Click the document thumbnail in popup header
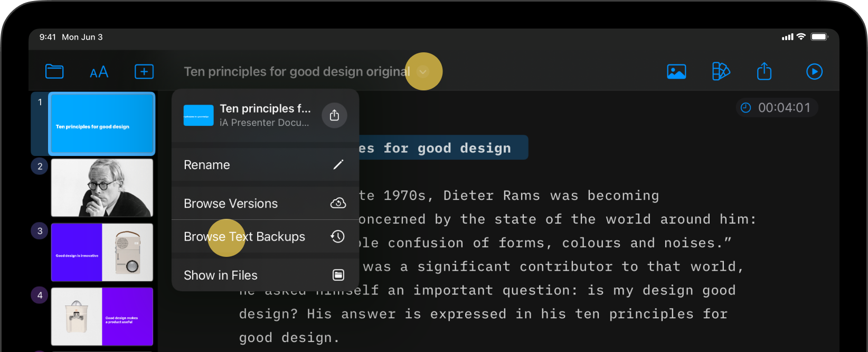 tap(199, 115)
